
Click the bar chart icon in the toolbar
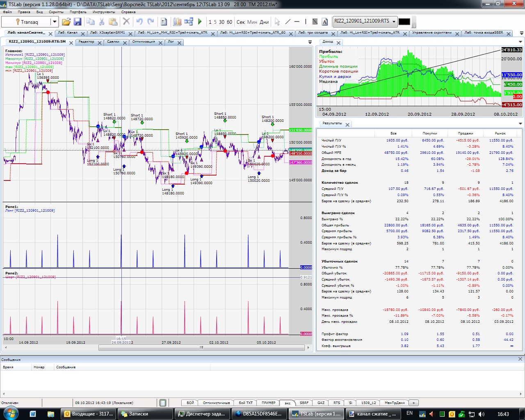(177, 22)
